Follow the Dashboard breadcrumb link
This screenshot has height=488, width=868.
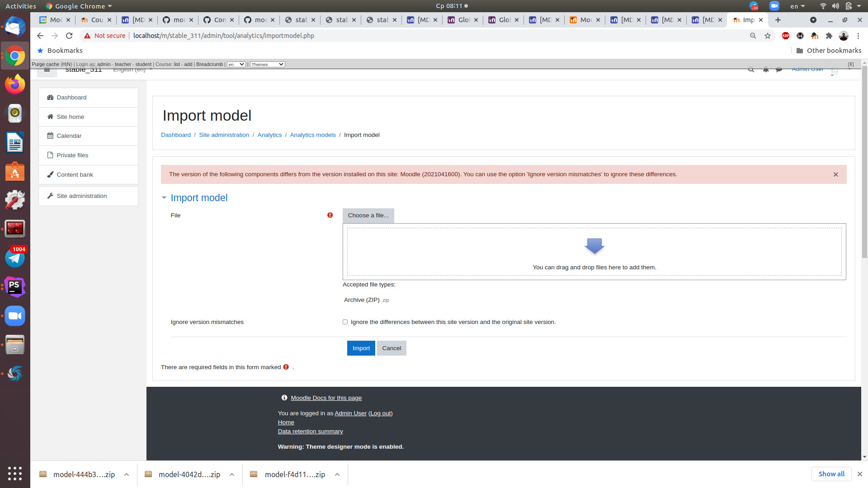pos(176,135)
